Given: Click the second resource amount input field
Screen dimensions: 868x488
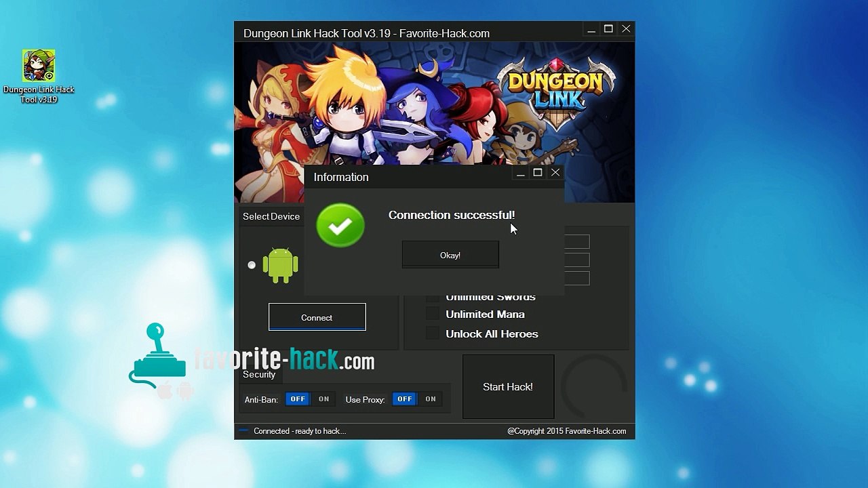Looking at the screenshot, I should (x=577, y=260).
